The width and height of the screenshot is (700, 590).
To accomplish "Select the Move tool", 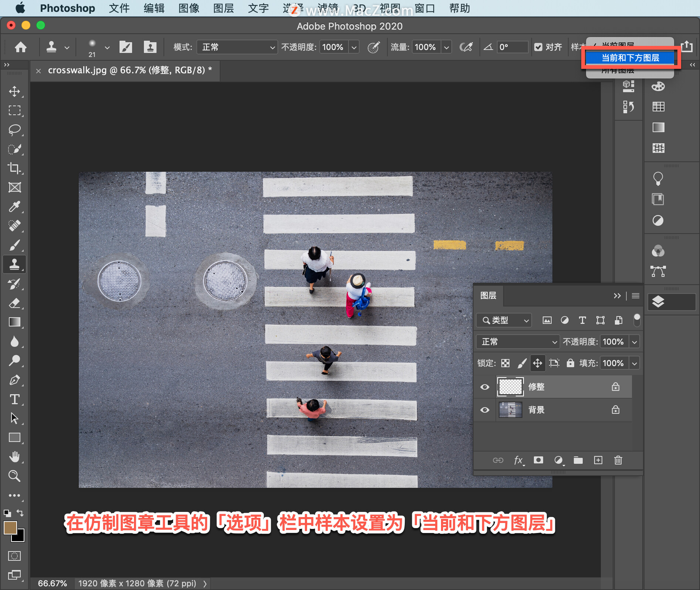I will coord(14,91).
